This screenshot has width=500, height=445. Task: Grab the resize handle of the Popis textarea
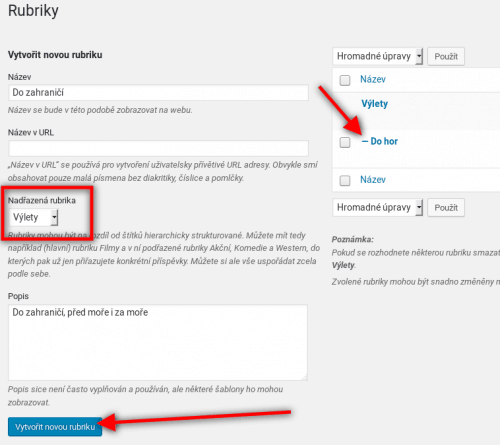tap(304, 377)
